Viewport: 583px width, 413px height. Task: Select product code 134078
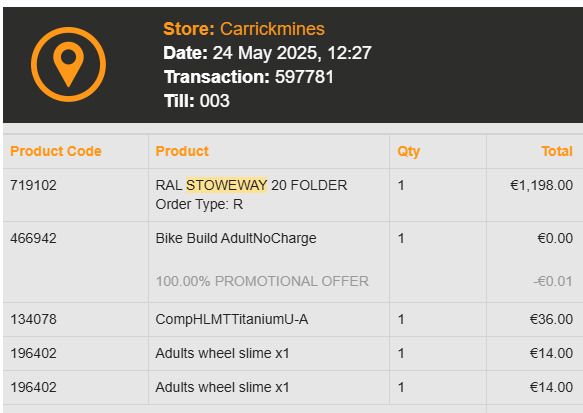pyautogui.click(x=33, y=319)
